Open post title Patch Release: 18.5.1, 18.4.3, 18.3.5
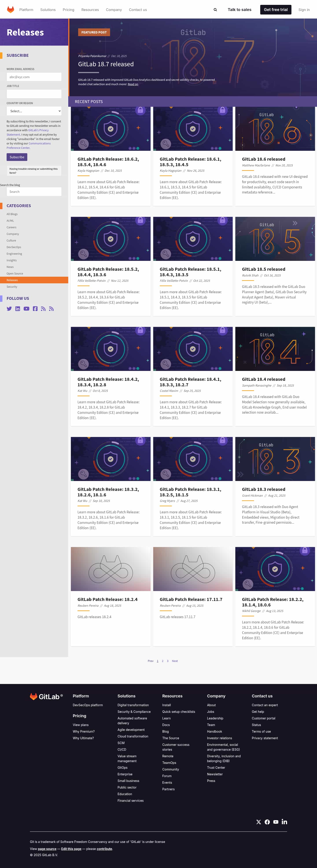Viewport: 317px width, 868px height. coord(190,272)
